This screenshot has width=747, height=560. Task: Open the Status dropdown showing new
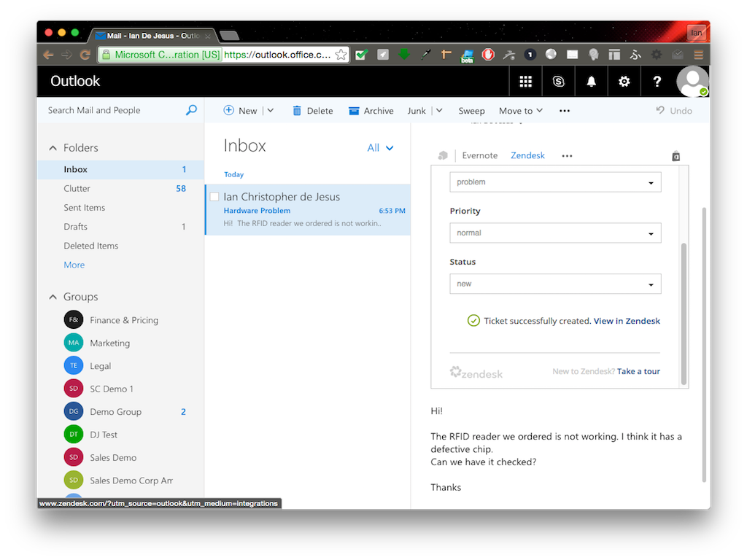pyautogui.click(x=555, y=284)
